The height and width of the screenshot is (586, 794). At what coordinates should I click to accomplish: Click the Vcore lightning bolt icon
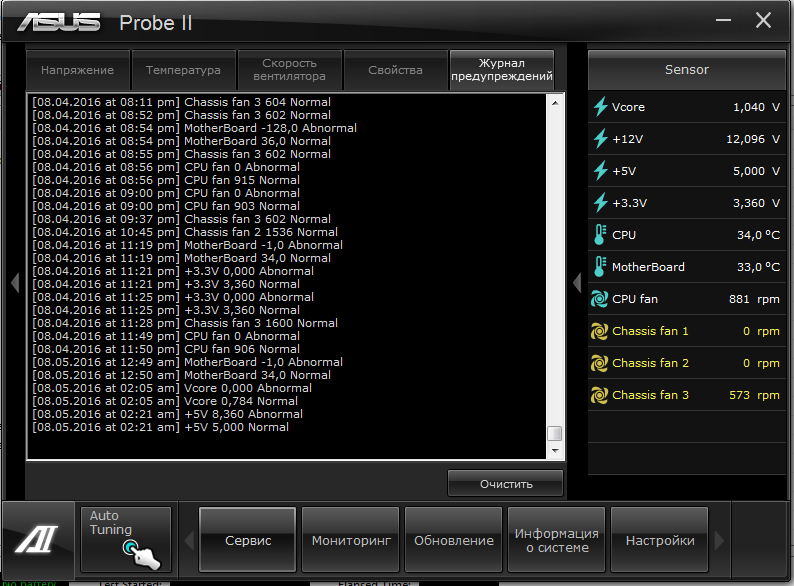point(601,107)
